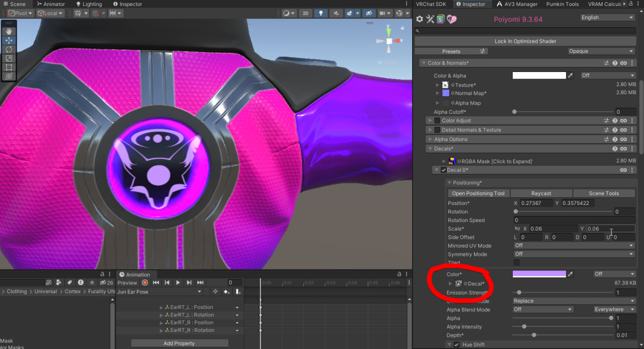The height and width of the screenshot is (349, 644).
Task: Open the Opaque rendering preset dropdown
Action: pos(601,51)
